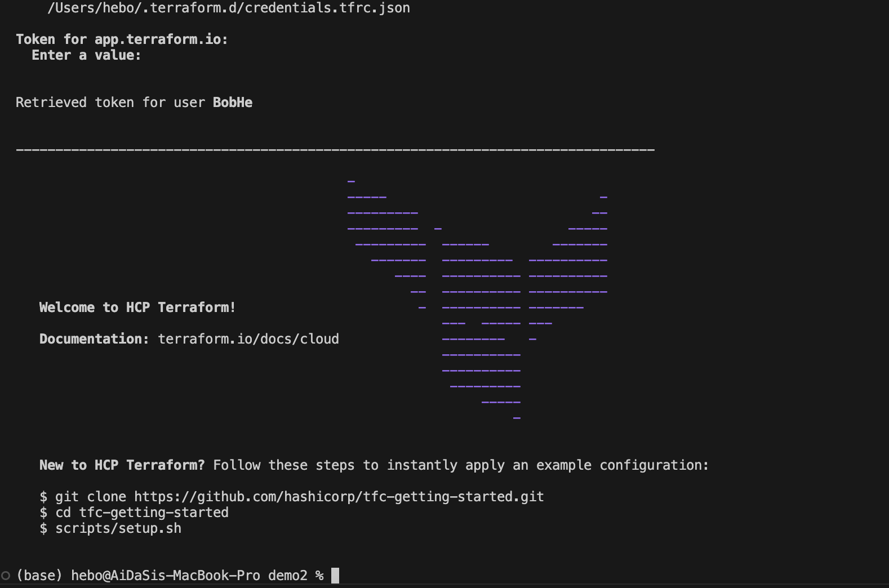
Task: Click the 'git clone' command text
Action: tap(91, 497)
